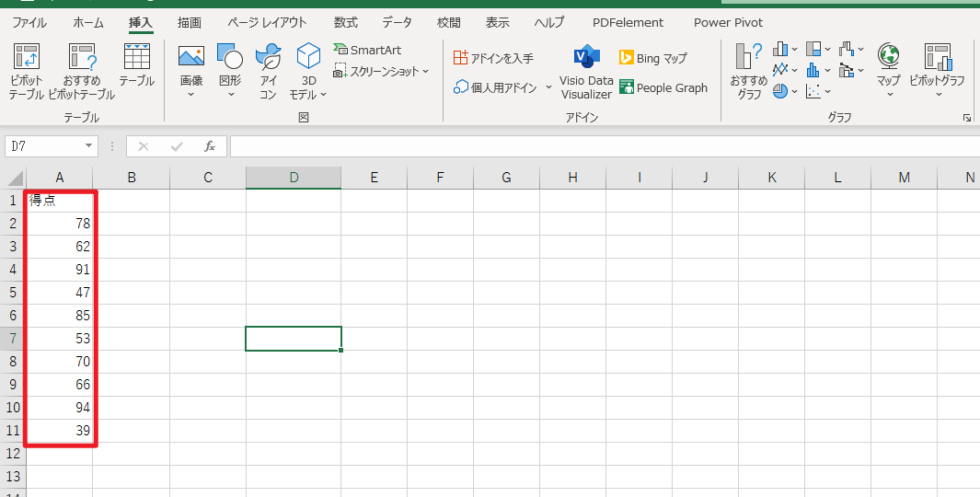Open the グラフ group dialog launcher
The image size is (980, 497).
967,118
